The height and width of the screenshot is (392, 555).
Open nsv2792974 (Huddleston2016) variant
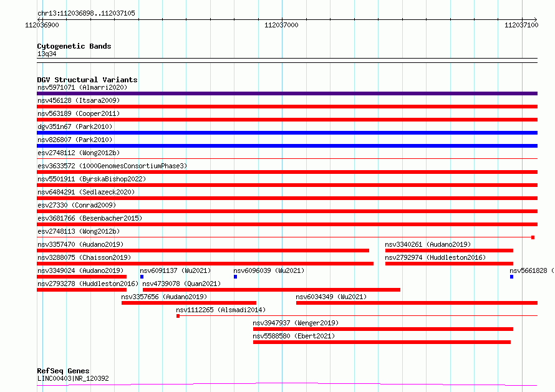pos(435,257)
